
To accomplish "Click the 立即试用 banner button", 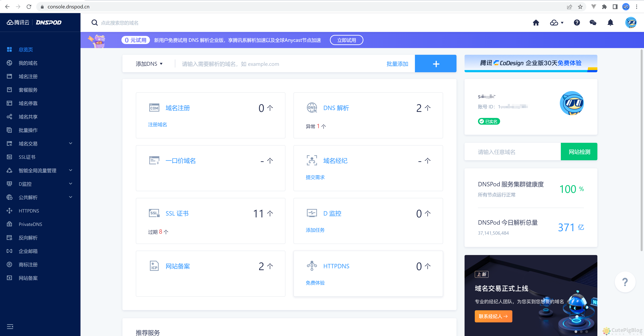I will 346,40.
